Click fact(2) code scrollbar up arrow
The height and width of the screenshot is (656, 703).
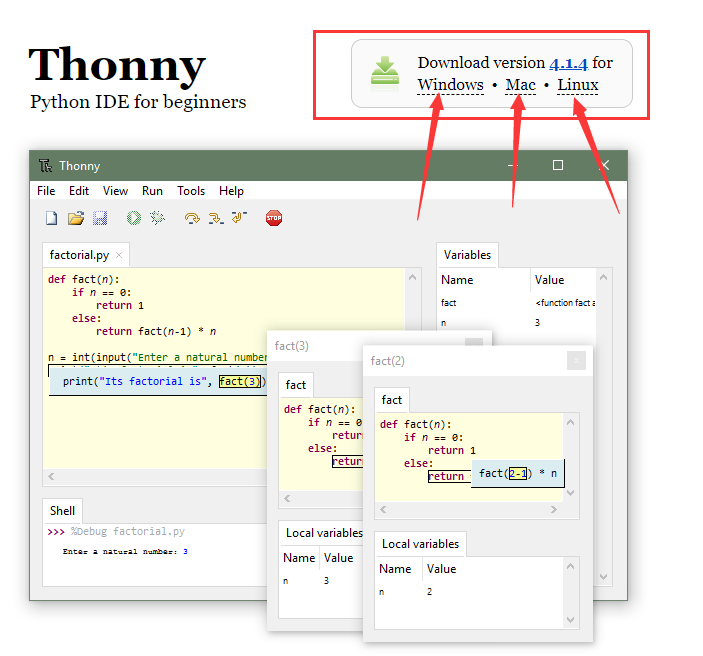[x=570, y=422]
